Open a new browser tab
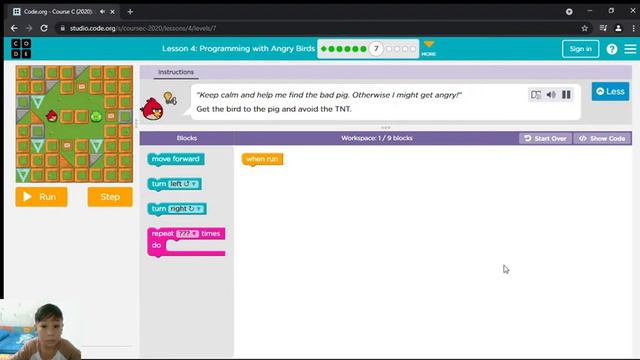This screenshot has height=360, width=640. click(130, 12)
